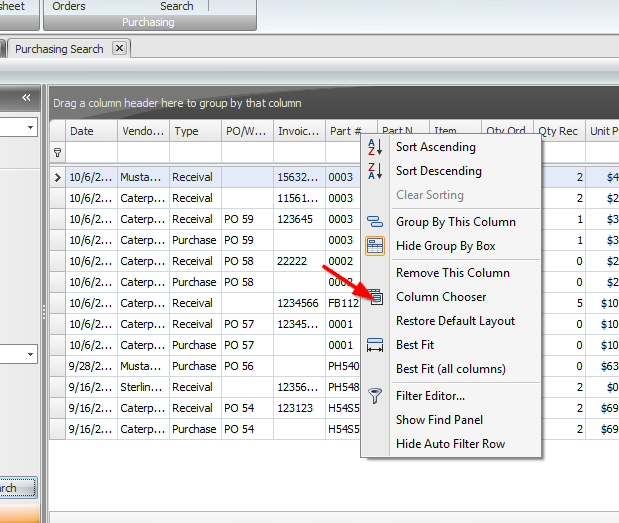The image size is (619, 523).
Task: Choose Remove This Column
Action: click(x=453, y=273)
